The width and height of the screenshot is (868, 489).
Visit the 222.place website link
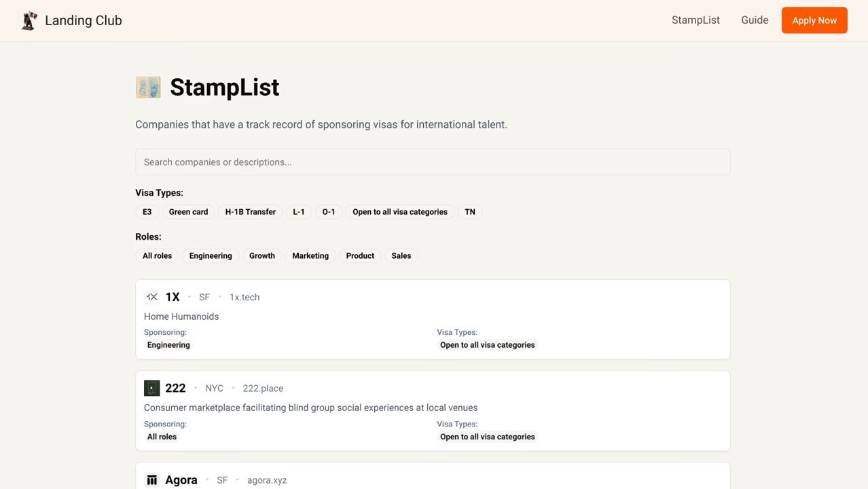[x=263, y=388]
